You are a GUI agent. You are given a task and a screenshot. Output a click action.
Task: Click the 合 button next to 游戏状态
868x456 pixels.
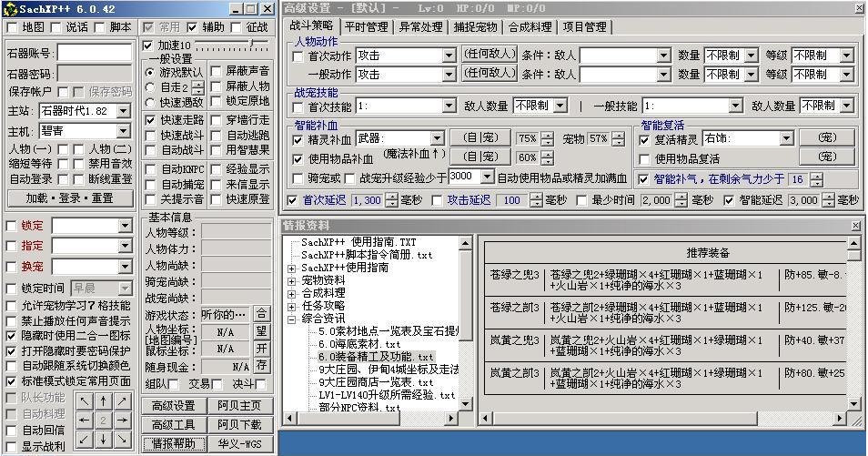(261, 314)
